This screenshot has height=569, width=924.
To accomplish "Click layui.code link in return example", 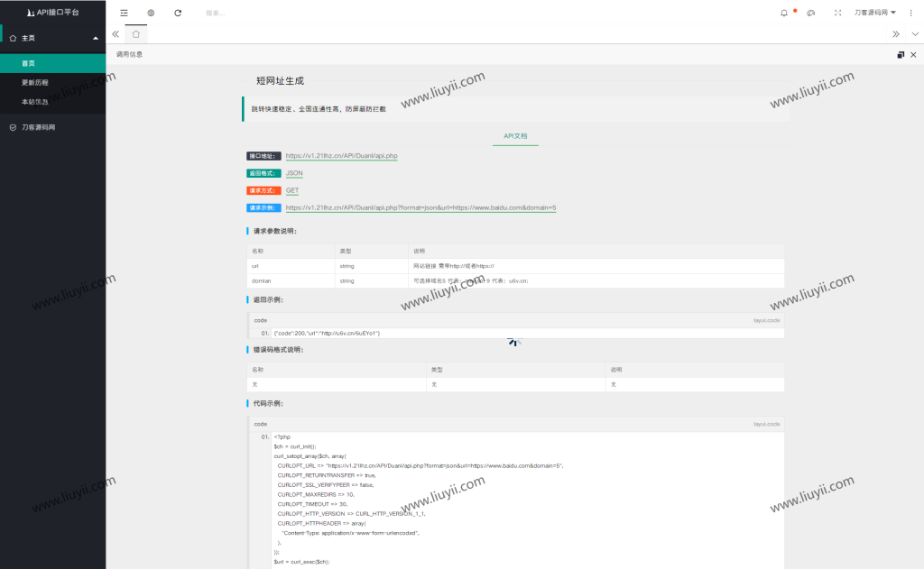I will pos(766,320).
